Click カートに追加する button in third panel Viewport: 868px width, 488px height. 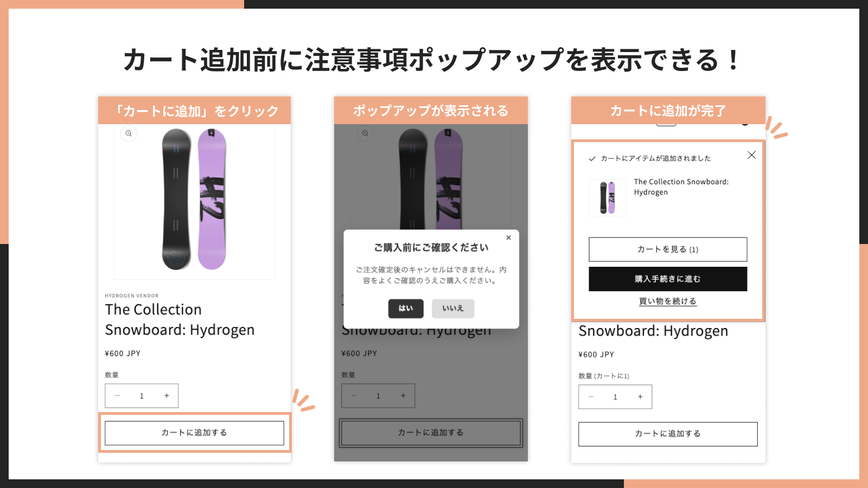tap(668, 434)
